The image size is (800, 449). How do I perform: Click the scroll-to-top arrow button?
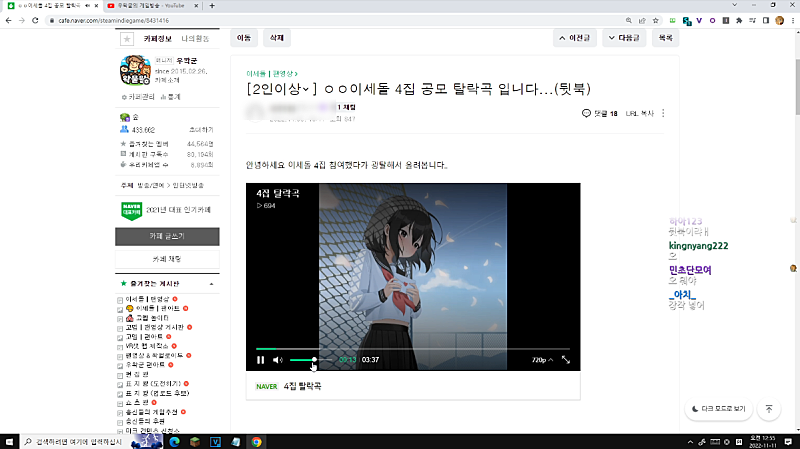[x=769, y=409]
